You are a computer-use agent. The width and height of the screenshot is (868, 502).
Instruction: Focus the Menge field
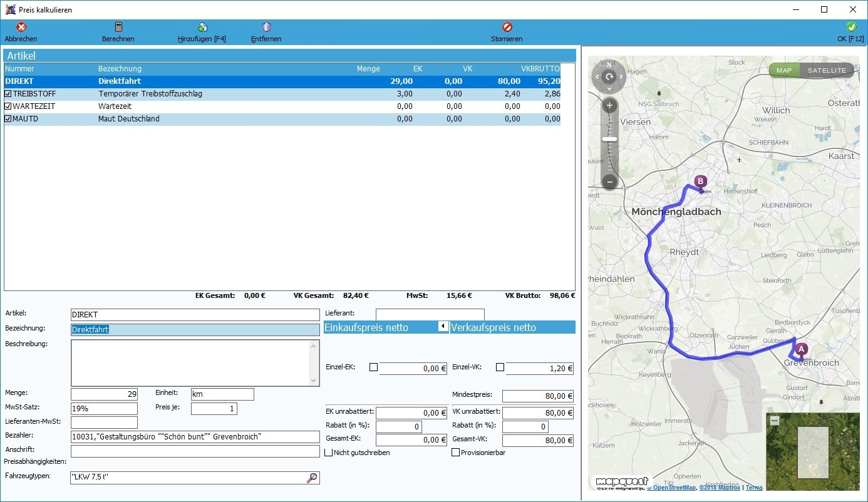(x=104, y=394)
